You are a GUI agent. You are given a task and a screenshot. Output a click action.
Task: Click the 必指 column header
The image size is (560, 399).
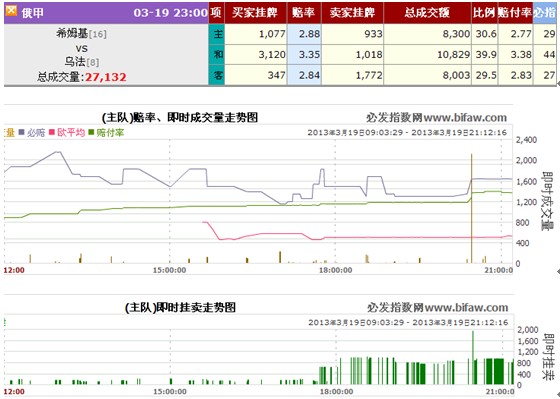pyautogui.click(x=545, y=13)
